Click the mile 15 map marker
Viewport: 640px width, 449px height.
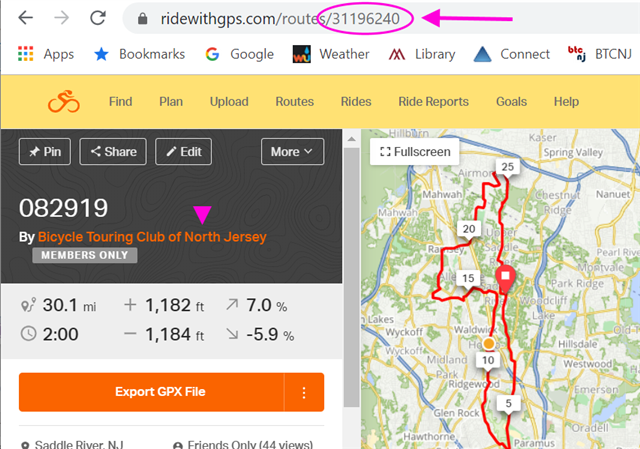(468, 278)
